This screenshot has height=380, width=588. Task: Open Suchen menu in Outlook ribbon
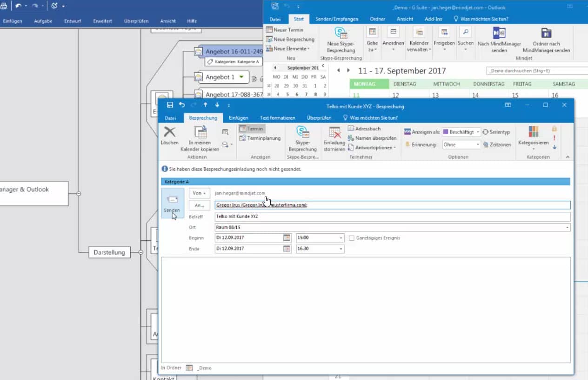[x=465, y=40]
